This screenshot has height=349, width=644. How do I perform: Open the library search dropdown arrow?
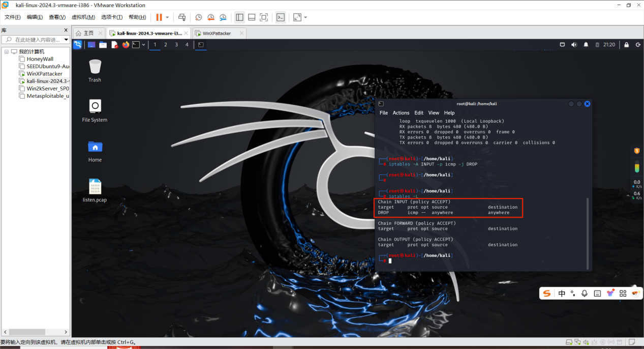[x=66, y=40]
